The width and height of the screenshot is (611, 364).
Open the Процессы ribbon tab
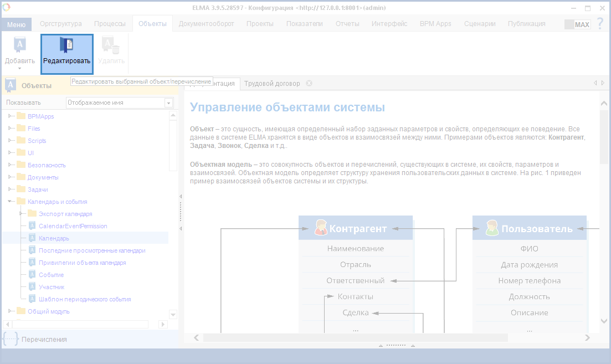(x=110, y=24)
